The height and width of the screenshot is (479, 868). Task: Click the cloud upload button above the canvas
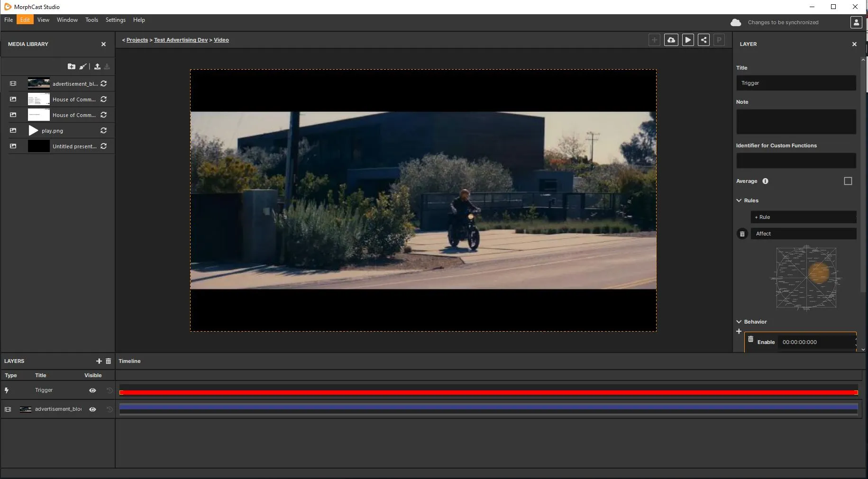[x=671, y=40]
